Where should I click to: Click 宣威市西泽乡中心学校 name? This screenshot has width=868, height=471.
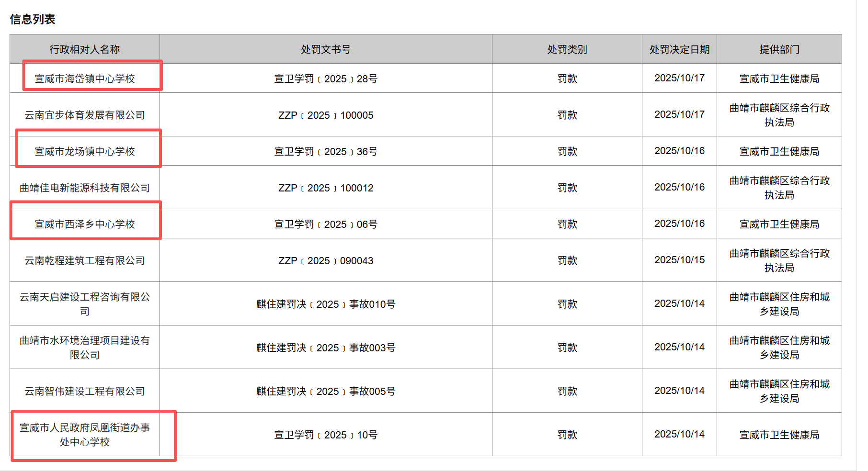85,224
